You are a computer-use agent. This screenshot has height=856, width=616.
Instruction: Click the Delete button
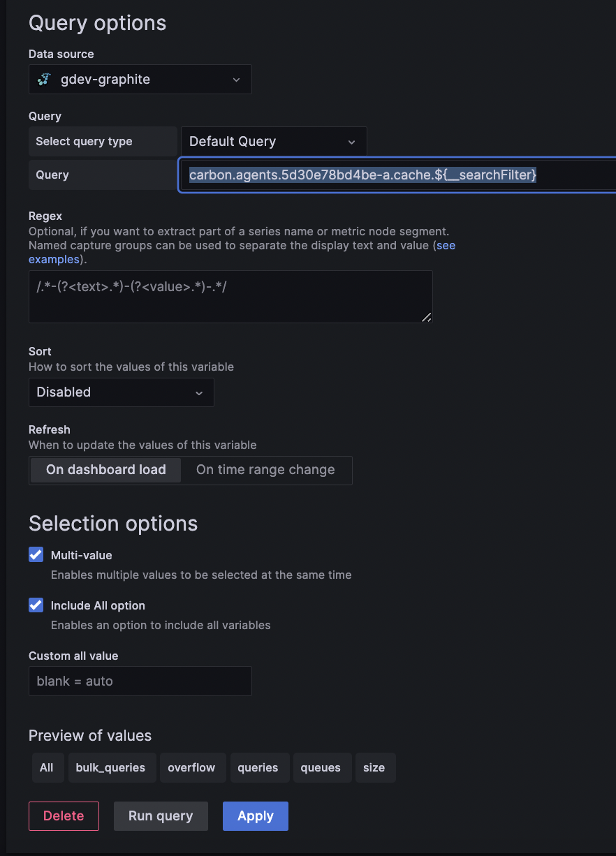click(x=64, y=816)
